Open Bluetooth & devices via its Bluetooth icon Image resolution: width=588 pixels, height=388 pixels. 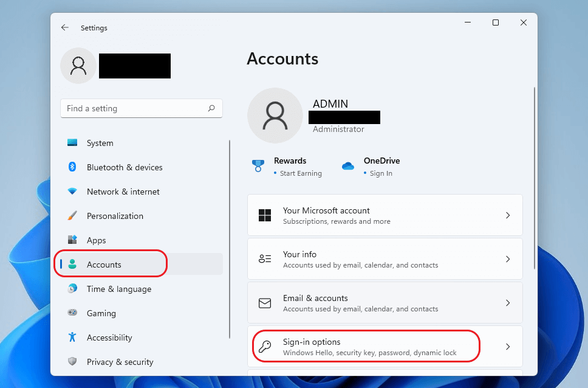click(x=73, y=167)
